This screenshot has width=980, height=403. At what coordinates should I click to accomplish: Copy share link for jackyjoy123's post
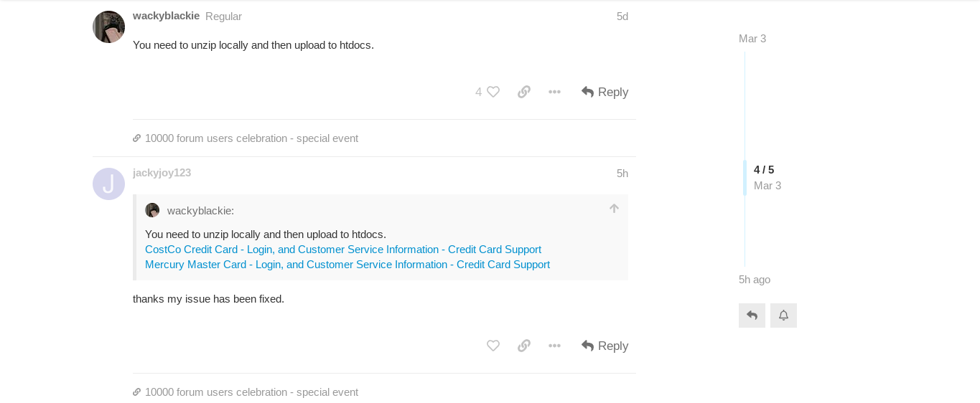pos(524,346)
